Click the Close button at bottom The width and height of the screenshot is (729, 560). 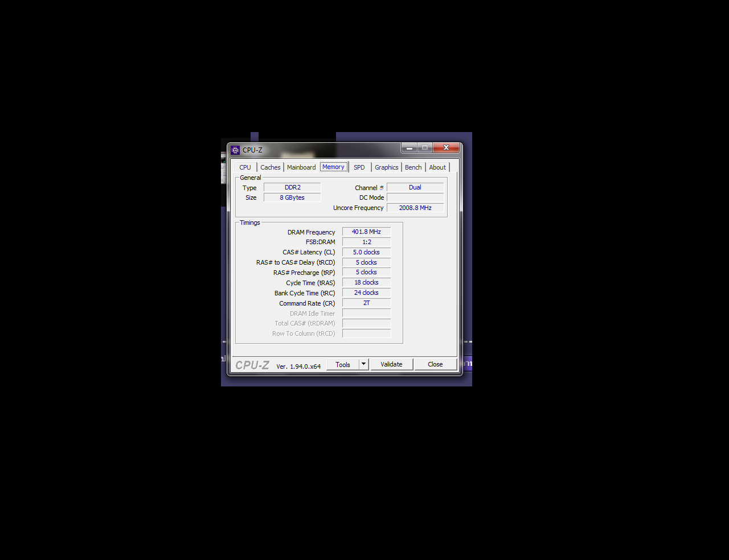[x=435, y=364]
